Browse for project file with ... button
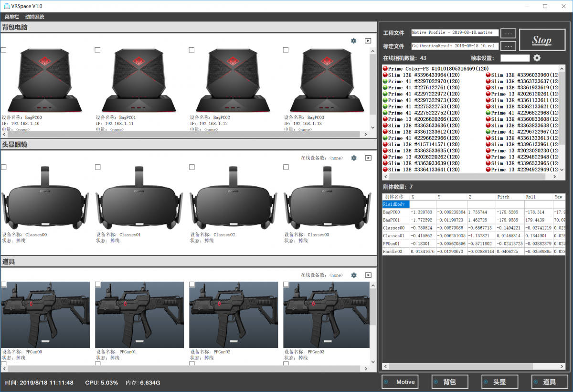The height and width of the screenshot is (392, 573). (508, 33)
